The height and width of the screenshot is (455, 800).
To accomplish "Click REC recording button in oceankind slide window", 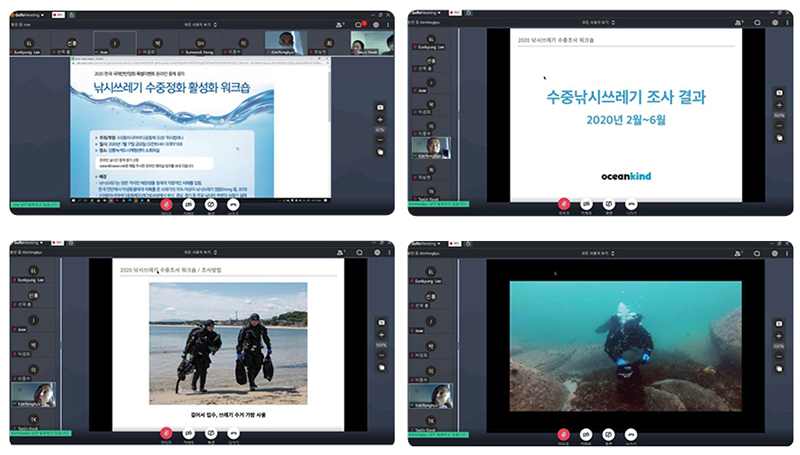I will pyautogui.click(x=455, y=13).
